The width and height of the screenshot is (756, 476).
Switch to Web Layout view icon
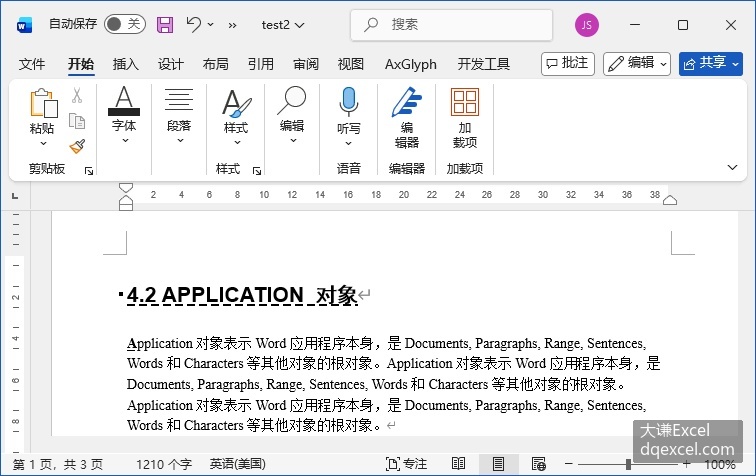click(539, 464)
